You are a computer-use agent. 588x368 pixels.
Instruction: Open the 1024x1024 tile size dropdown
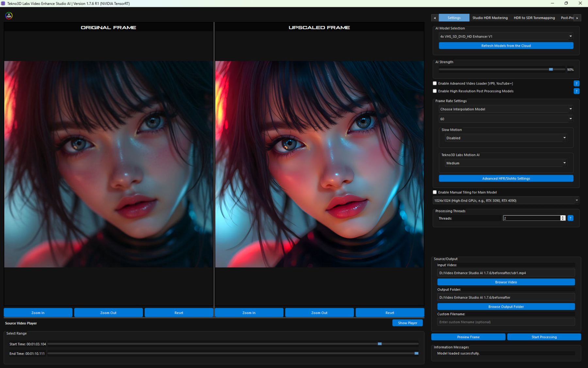point(506,201)
